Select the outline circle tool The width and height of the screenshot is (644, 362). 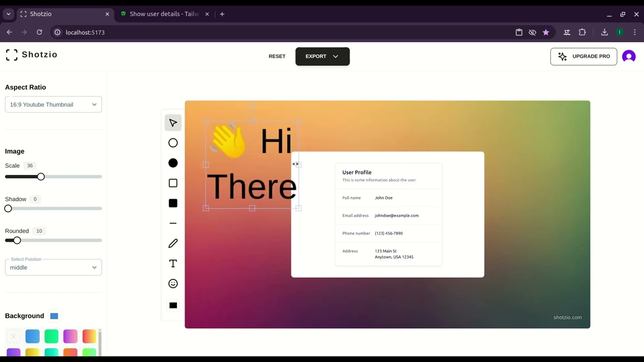point(173,143)
